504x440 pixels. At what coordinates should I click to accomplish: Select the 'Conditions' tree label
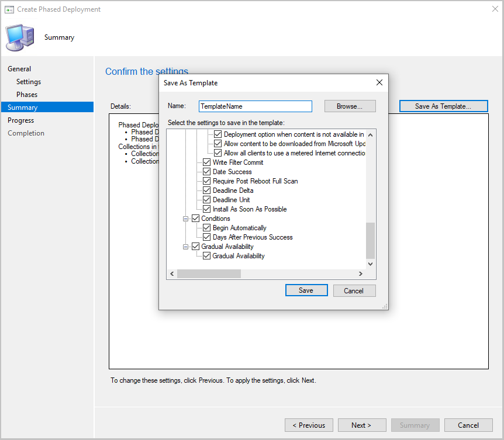coord(216,219)
